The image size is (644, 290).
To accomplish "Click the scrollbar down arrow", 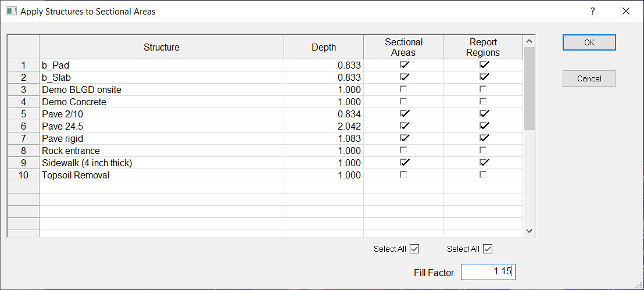I will pyautogui.click(x=529, y=231).
